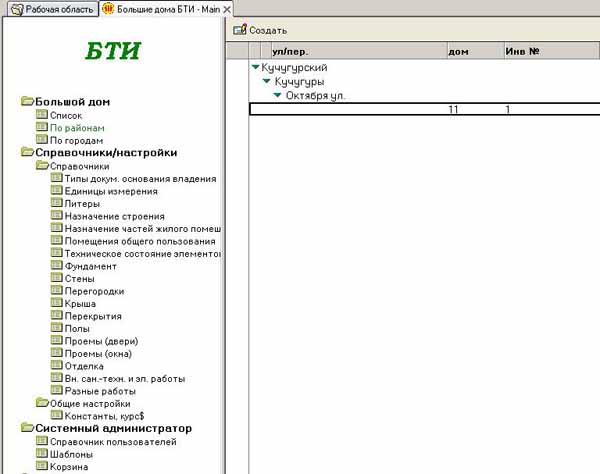Click the table icon beside По городам
Viewport: 600px width, 474px height.
pyautogui.click(x=42, y=139)
